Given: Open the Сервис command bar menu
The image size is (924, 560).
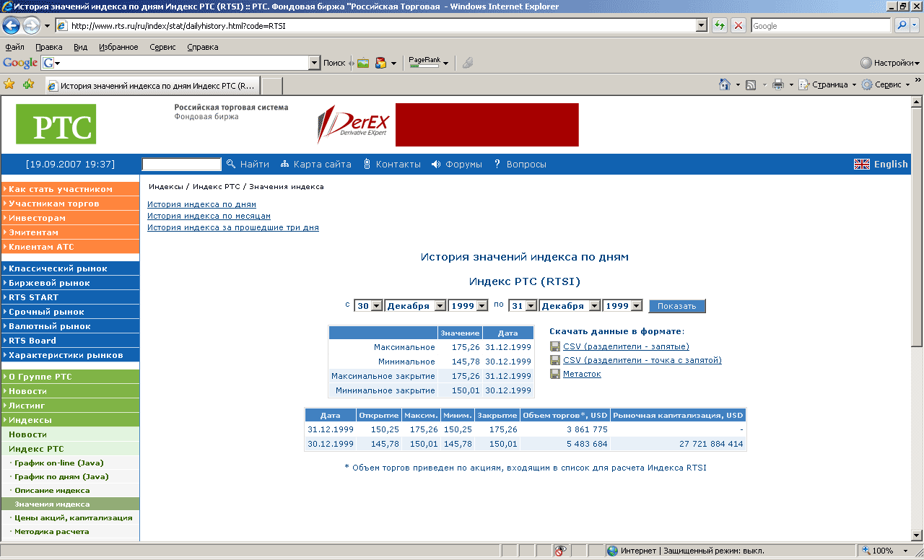Looking at the screenshot, I should (x=886, y=84).
